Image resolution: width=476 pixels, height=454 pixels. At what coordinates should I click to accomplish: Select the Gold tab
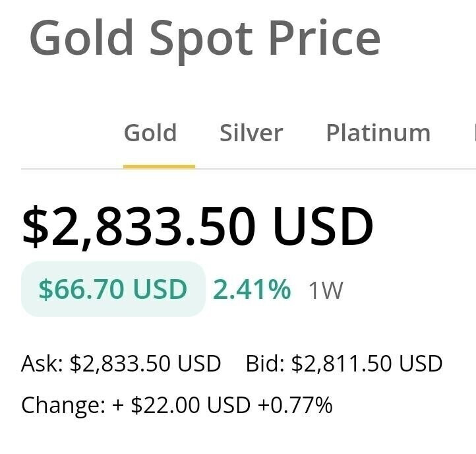150,133
